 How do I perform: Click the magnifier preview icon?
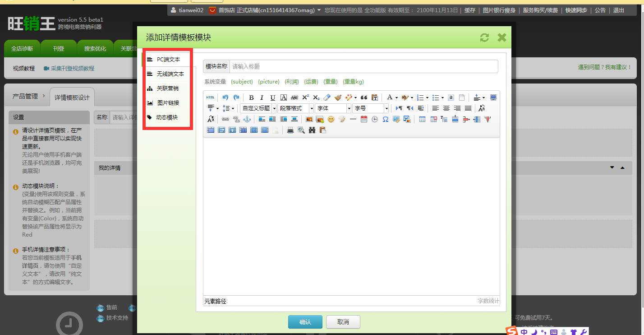pos(301,130)
